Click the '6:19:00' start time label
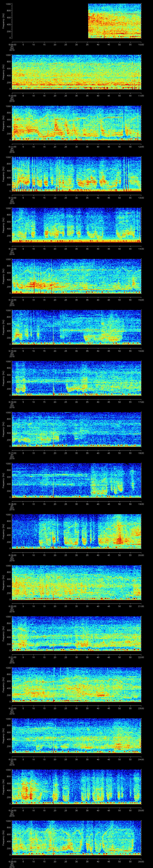Image resolution: width=153 pixels, height=868 pixels. click(12, 555)
